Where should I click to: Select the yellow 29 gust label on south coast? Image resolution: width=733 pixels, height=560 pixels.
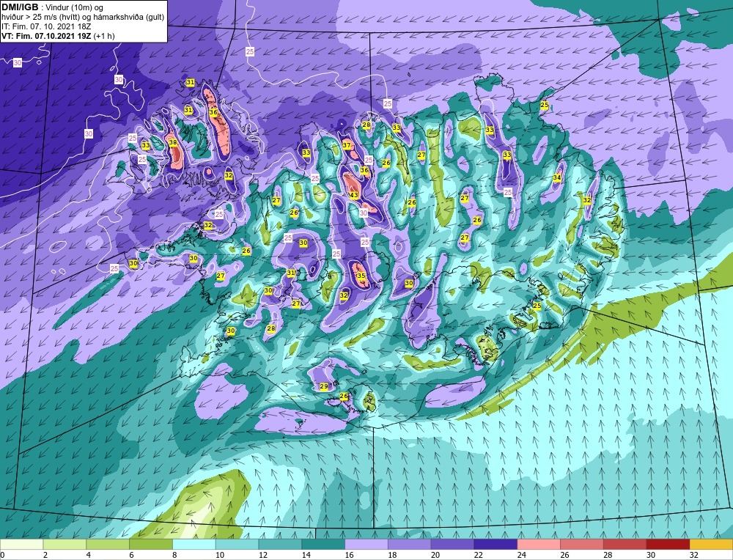coord(323,386)
